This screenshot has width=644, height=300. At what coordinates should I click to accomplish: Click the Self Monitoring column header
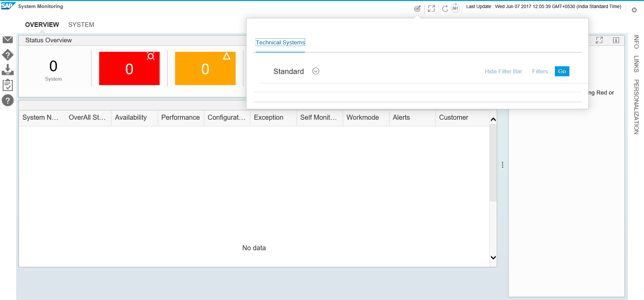320,117
